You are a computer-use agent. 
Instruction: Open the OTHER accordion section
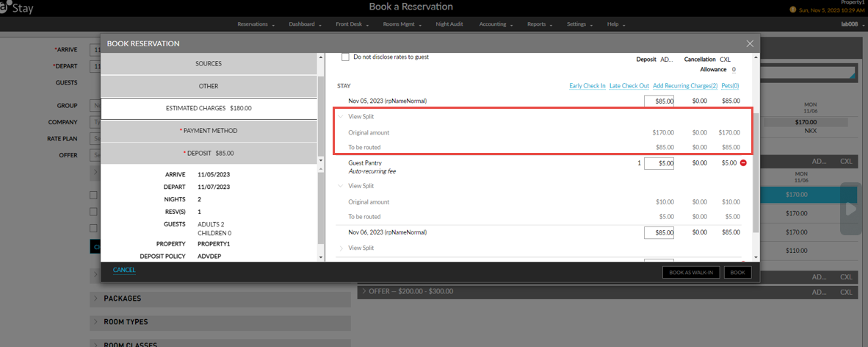click(x=208, y=86)
